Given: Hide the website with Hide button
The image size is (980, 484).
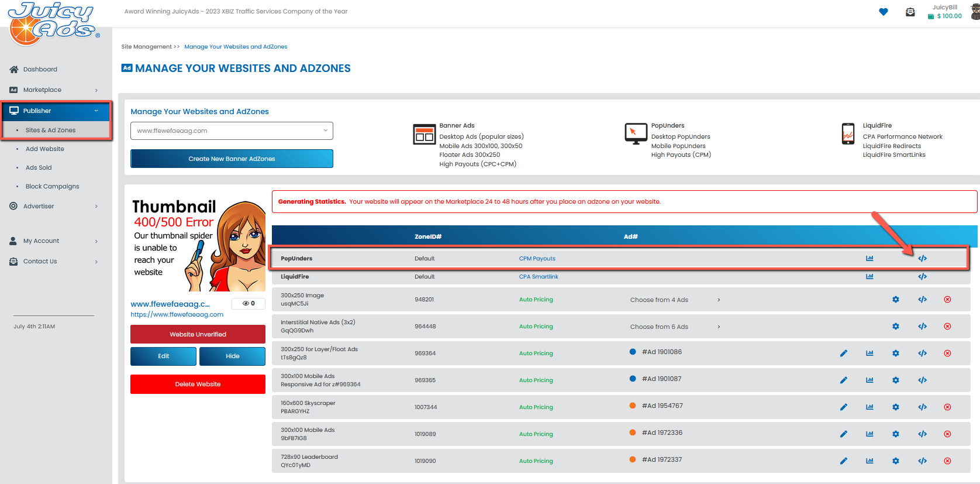Looking at the screenshot, I should click(x=232, y=356).
